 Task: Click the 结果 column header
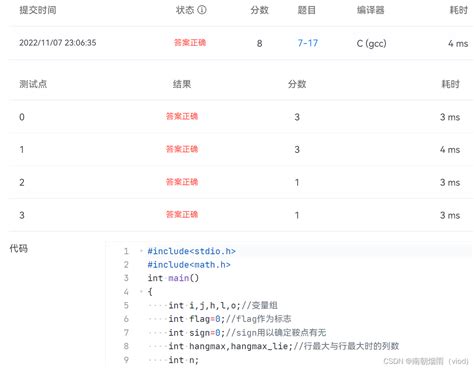pyautogui.click(x=182, y=84)
